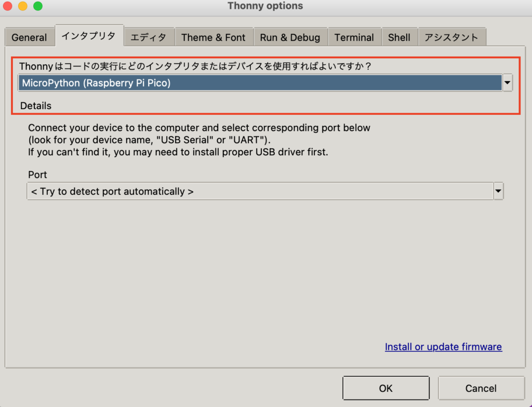Click the '(look for your device name' line
Screen dimensions: 532x407
tap(149, 140)
